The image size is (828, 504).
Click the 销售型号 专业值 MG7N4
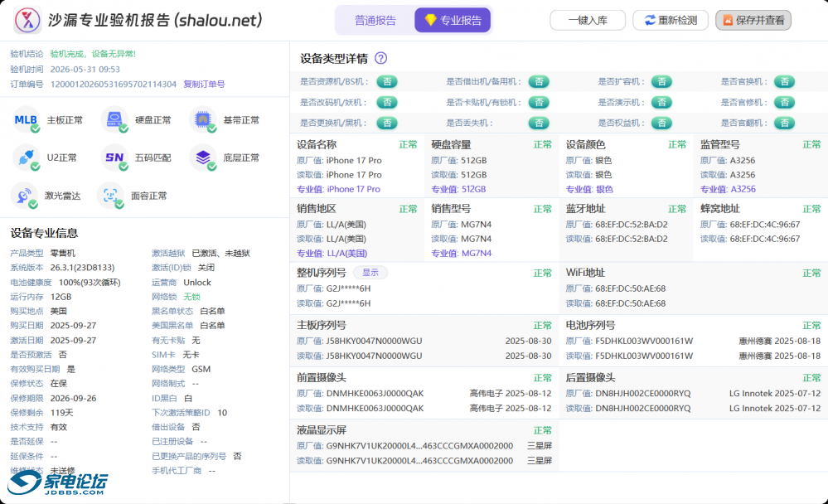(x=477, y=254)
